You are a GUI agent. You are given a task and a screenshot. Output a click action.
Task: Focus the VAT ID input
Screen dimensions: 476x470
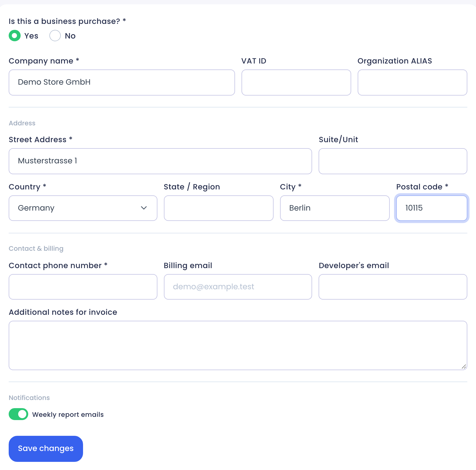(x=296, y=82)
